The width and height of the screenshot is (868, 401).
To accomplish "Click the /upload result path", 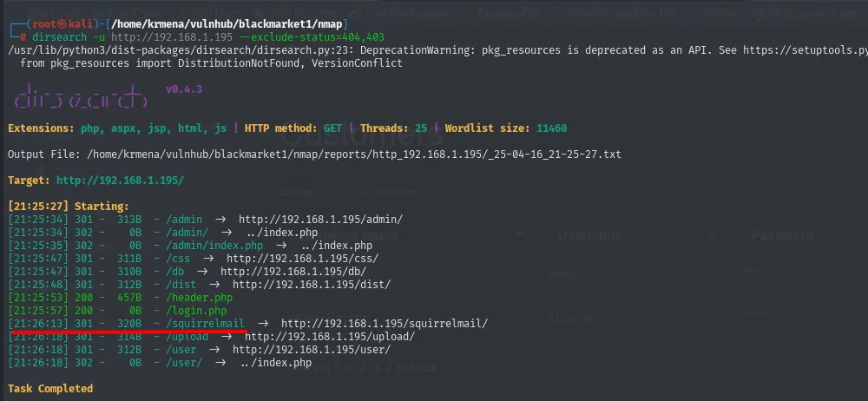I will 187,337.
